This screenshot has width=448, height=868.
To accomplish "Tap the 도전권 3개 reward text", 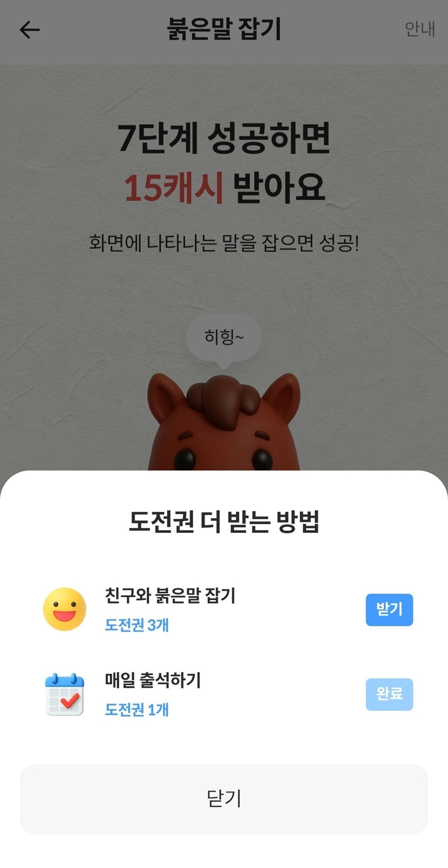I will [x=137, y=625].
